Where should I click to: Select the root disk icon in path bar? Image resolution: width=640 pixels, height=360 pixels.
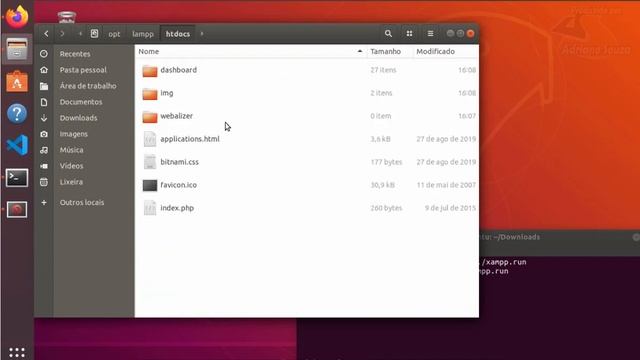(94, 33)
